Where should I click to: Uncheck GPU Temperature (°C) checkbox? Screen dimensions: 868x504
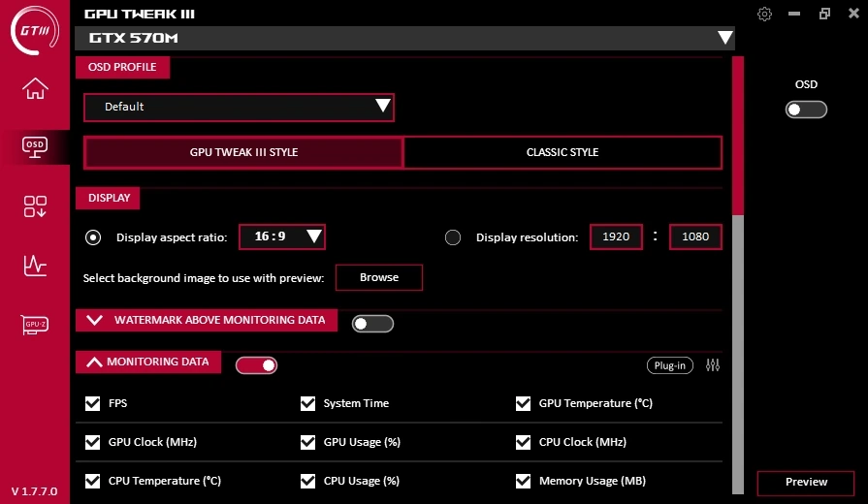[x=523, y=403]
